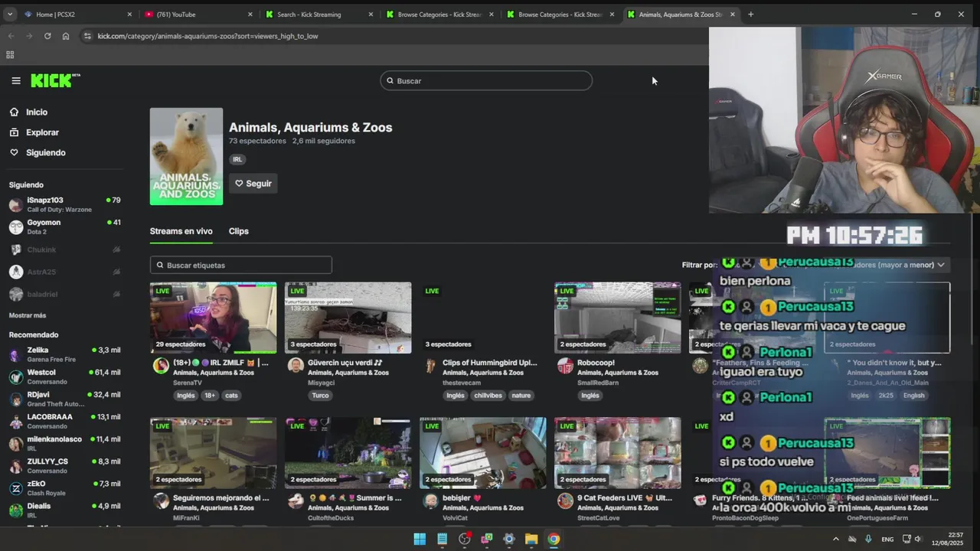Open Explorar in sidebar
Image resolution: width=980 pixels, height=551 pixels.
click(x=42, y=132)
